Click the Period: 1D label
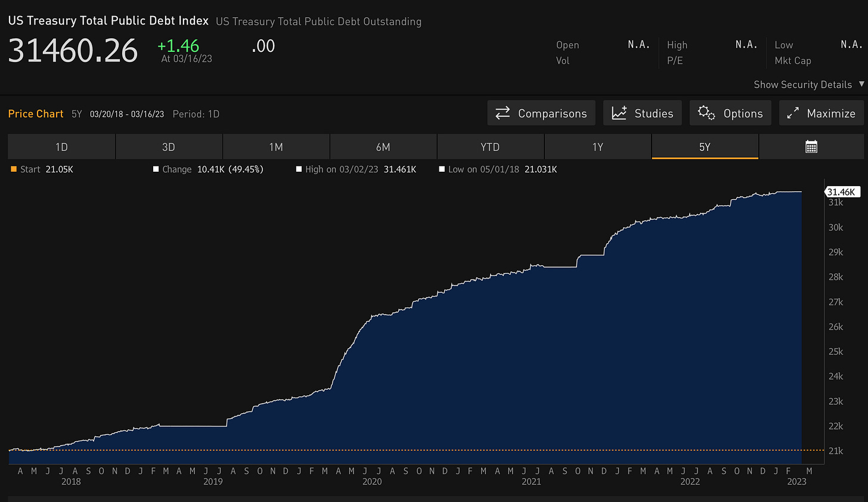The image size is (868, 502). 196,114
